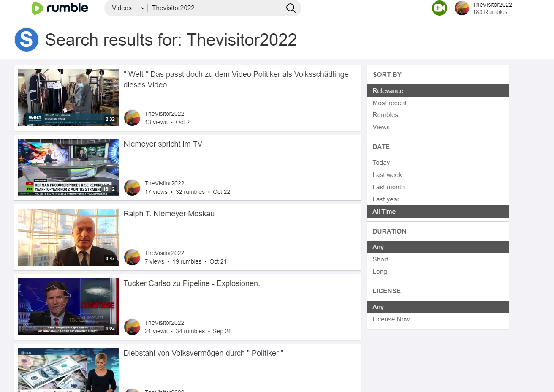
Task: Open the video titled Ralph T. Niemeyer Moskau
Action: 169,214
